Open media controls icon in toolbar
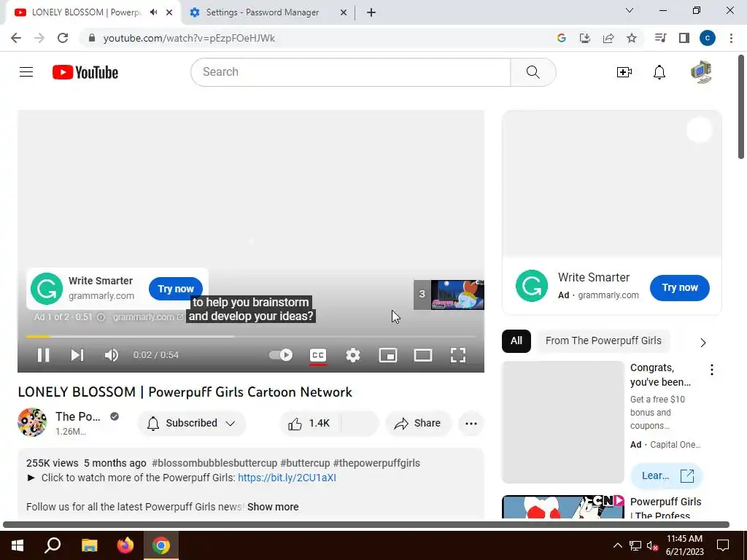747x560 pixels. 660,38
